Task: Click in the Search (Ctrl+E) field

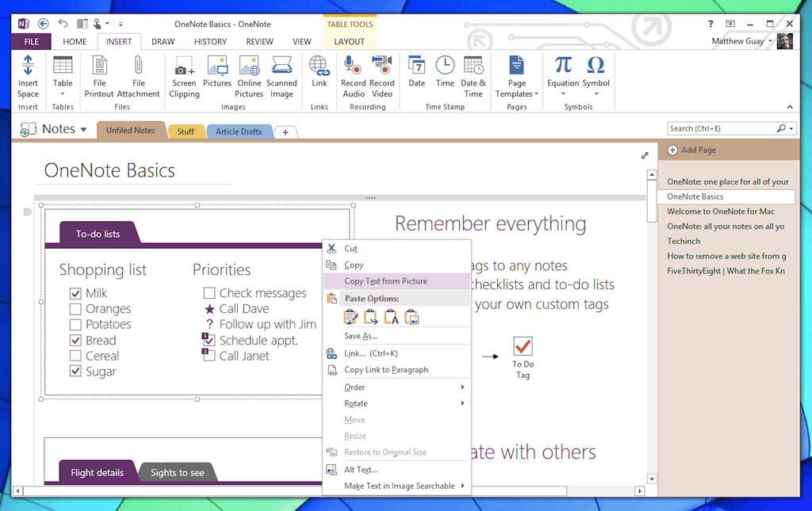Action: coord(721,128)
